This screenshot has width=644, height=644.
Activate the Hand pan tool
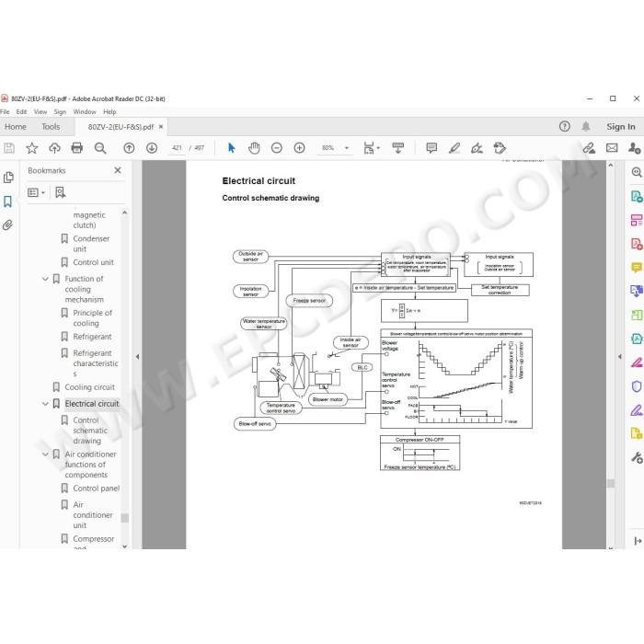click(254, 148)
